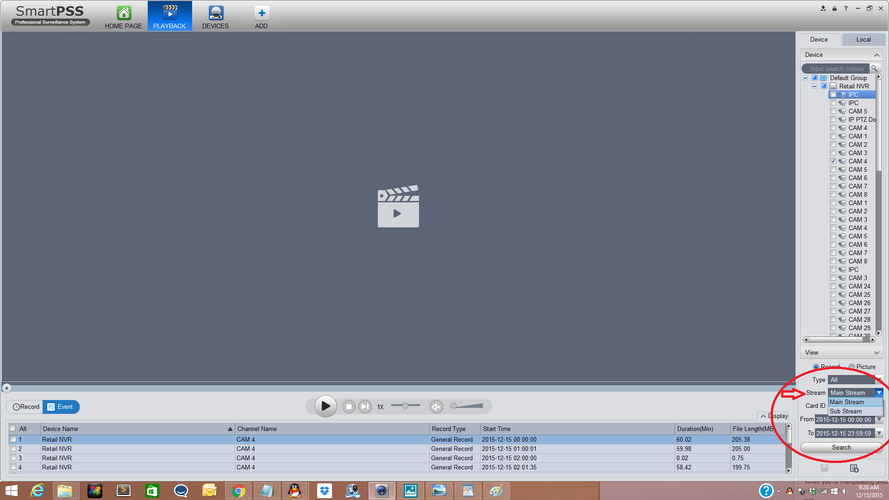Open the DEVICES toolbar icon
This screenshot has width=889, height=500.
(215, 13)
